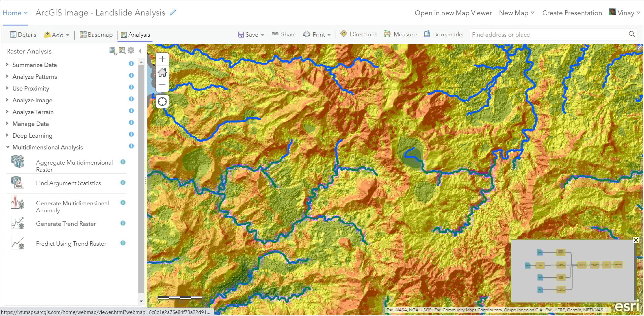Click the browse raster function templates icon
Image resolution: width=644 pixels, height=316 pixels.
pos(122,50)
